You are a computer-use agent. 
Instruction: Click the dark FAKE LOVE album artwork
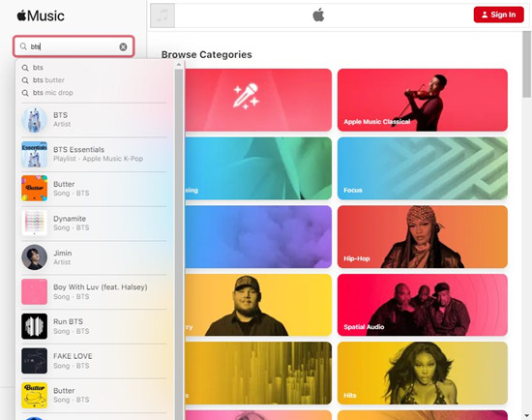point(34,361)
